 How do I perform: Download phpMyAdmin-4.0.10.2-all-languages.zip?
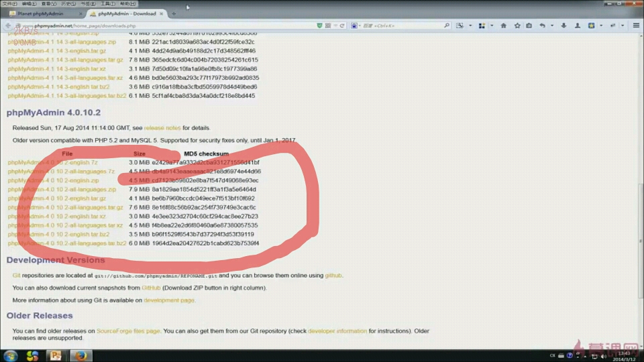pos(62,190)
